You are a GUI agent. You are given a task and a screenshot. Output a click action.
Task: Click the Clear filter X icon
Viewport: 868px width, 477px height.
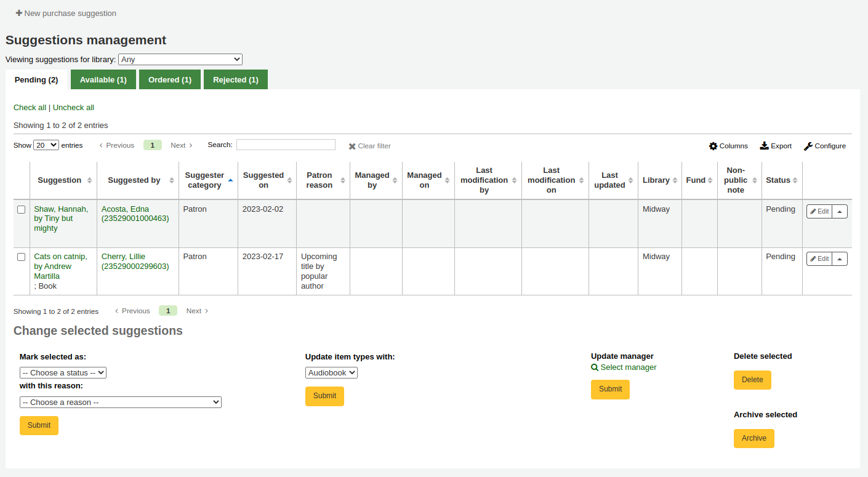(x=352, y=146)
